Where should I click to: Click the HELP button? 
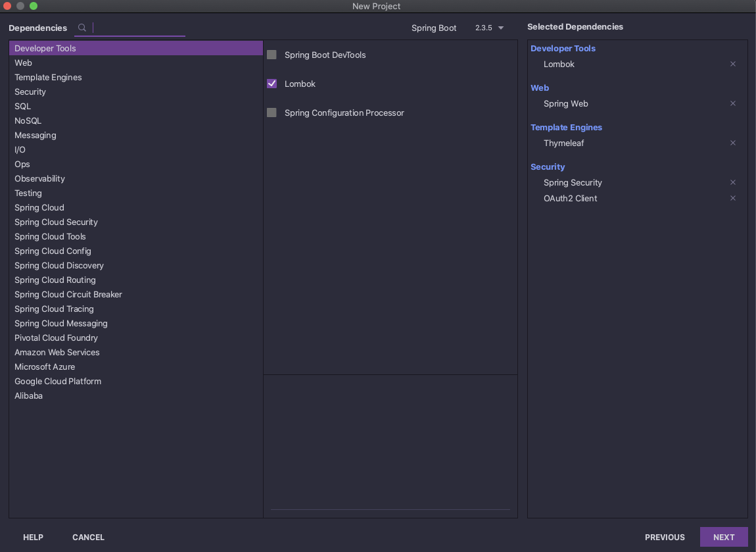tap(34, 537)
